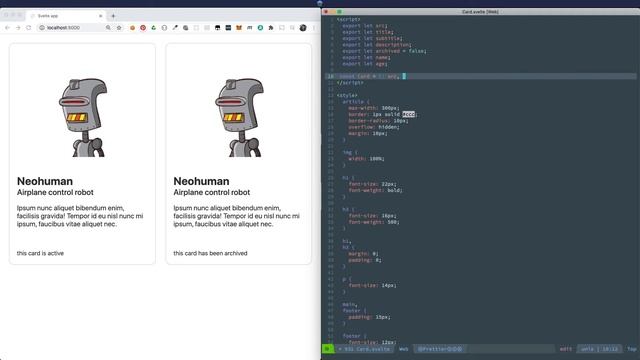
Task: Close the Svelte app tab
Action: [x=100, y=16]
